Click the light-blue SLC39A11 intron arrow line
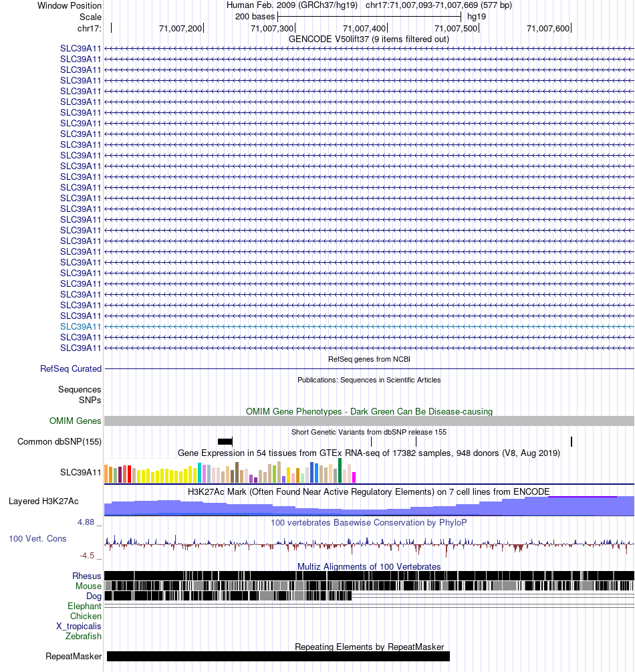The image size is (635, 672). 369,326
